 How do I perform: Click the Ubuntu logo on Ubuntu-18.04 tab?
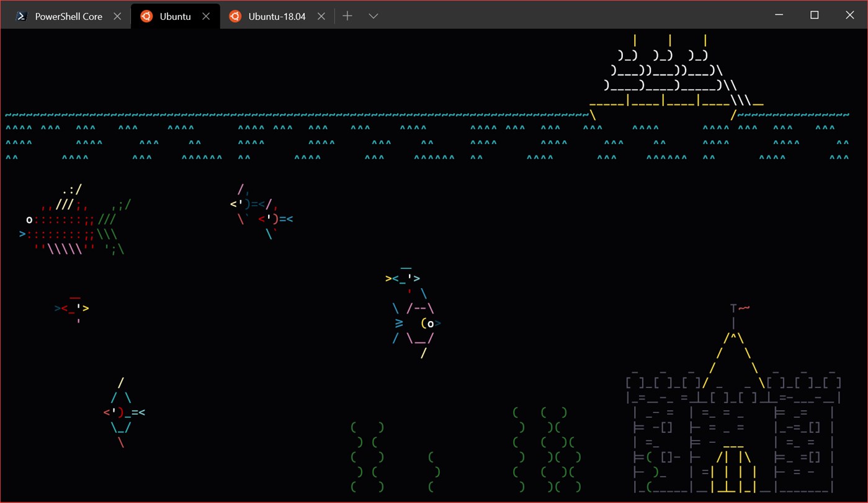coord(235,17)
